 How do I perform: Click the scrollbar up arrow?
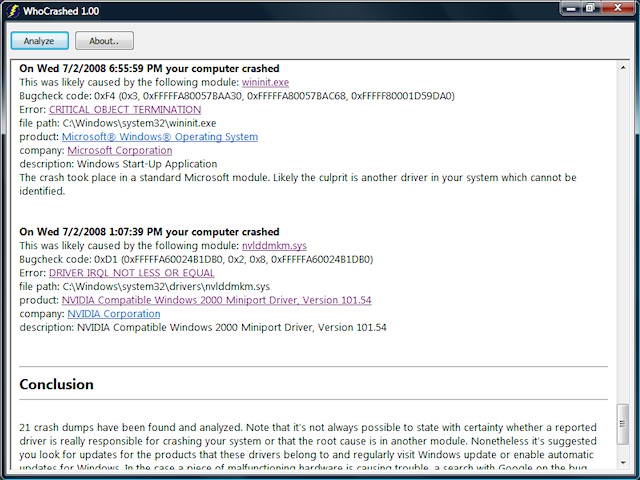623,68
